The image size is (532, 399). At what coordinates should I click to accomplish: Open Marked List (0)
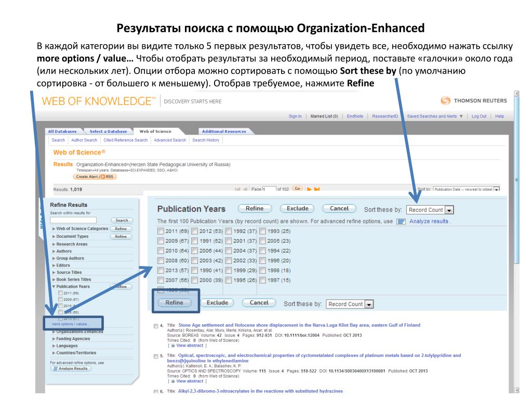click(x=324, y=116)
